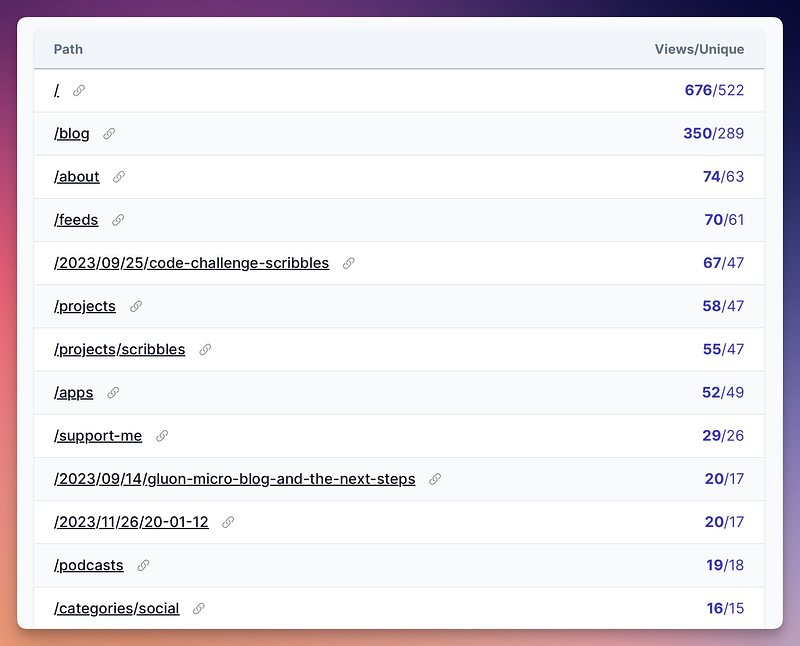The width and height of the screenshot is (800, 646).
Task: Click the link icon next to /blog
Action: [109, 134]
